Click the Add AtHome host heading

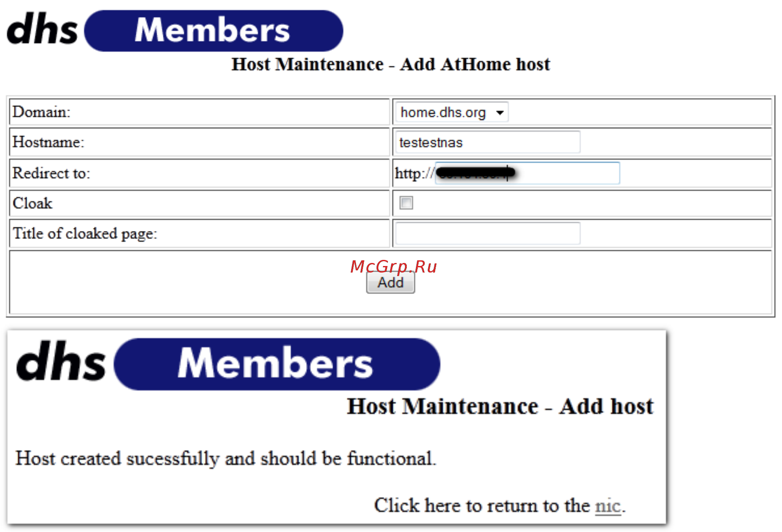tap(475, 64)
